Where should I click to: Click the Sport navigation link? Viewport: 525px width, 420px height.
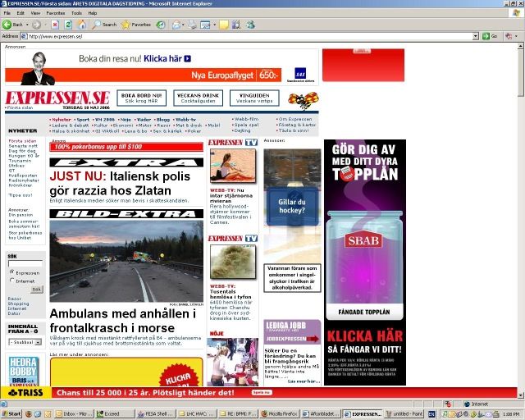point(82,119)
